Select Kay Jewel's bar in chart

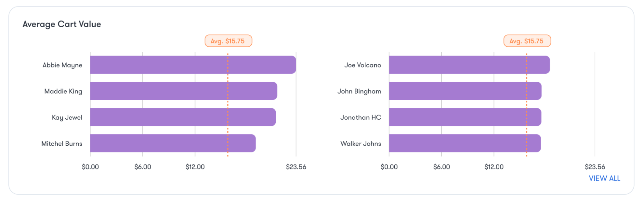[183, 117]
